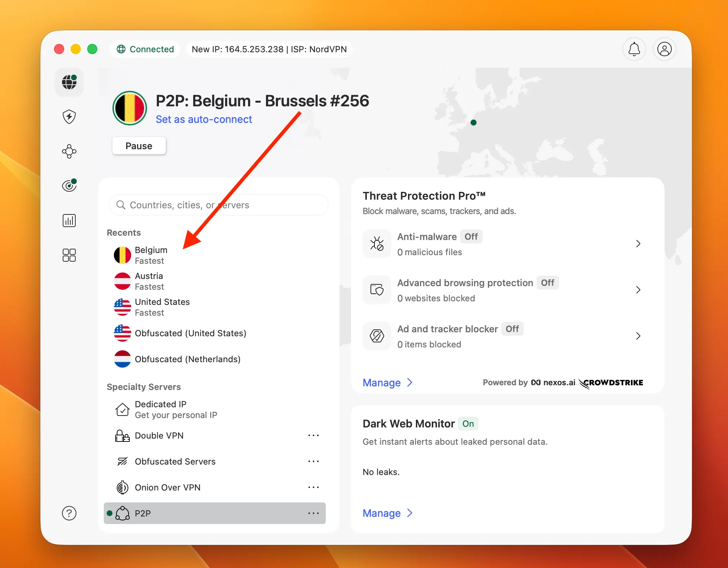The image size is (728, 568).
Task: Open the notifications bell
Action: [x=634, y=49]
